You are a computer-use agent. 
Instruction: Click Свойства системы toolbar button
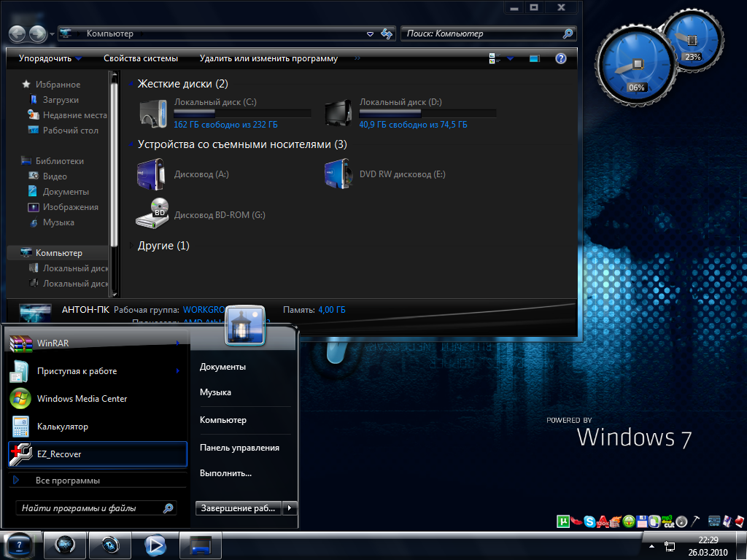[x=141, y=58]
